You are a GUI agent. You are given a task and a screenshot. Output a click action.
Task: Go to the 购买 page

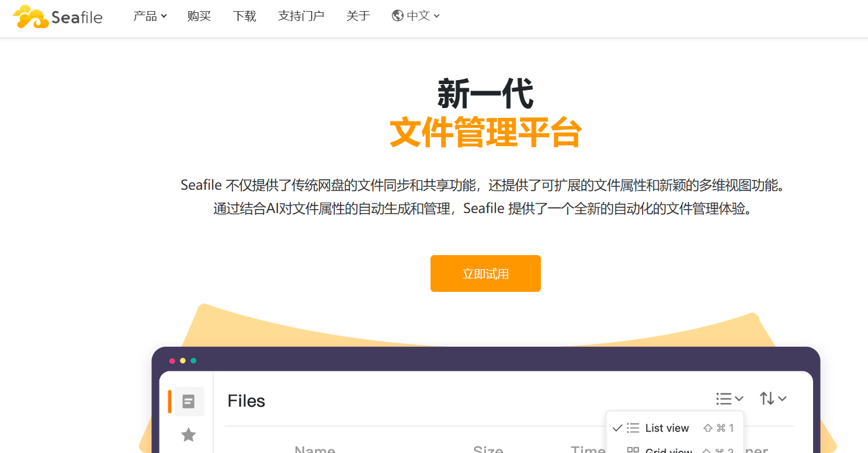[x=199, y=16]
